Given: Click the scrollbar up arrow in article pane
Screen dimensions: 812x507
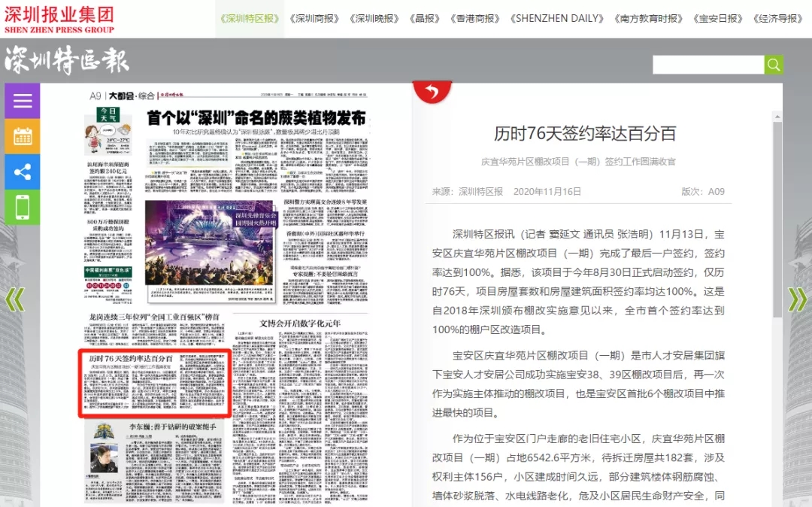Looking at the screenshot, I should point(777,117).
